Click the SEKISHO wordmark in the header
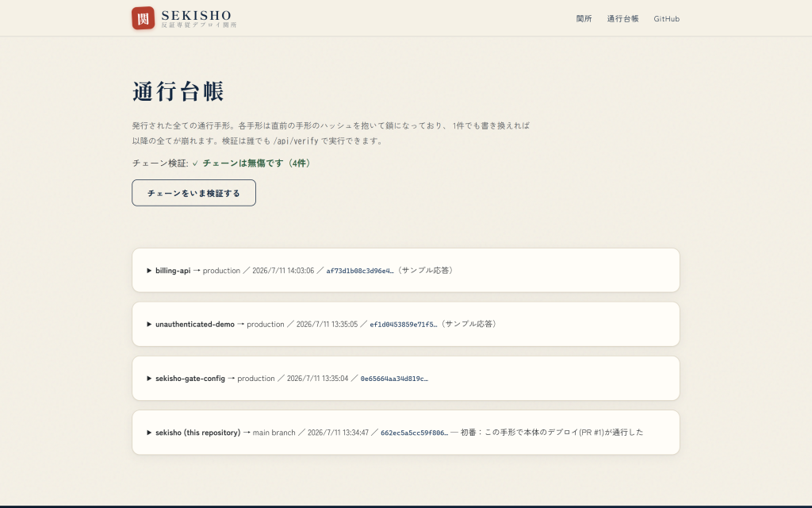Screen dimensions: 812x508 coord(197,16)
